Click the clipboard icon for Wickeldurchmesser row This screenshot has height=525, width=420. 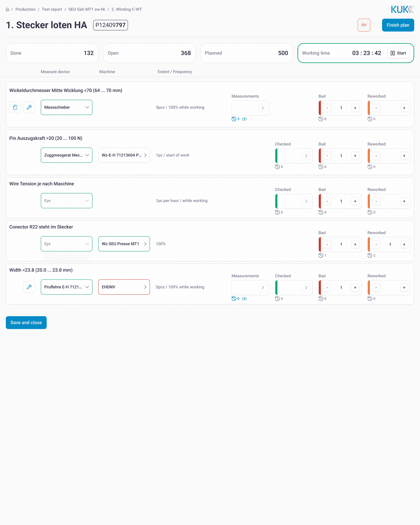[x=15, y=107]
